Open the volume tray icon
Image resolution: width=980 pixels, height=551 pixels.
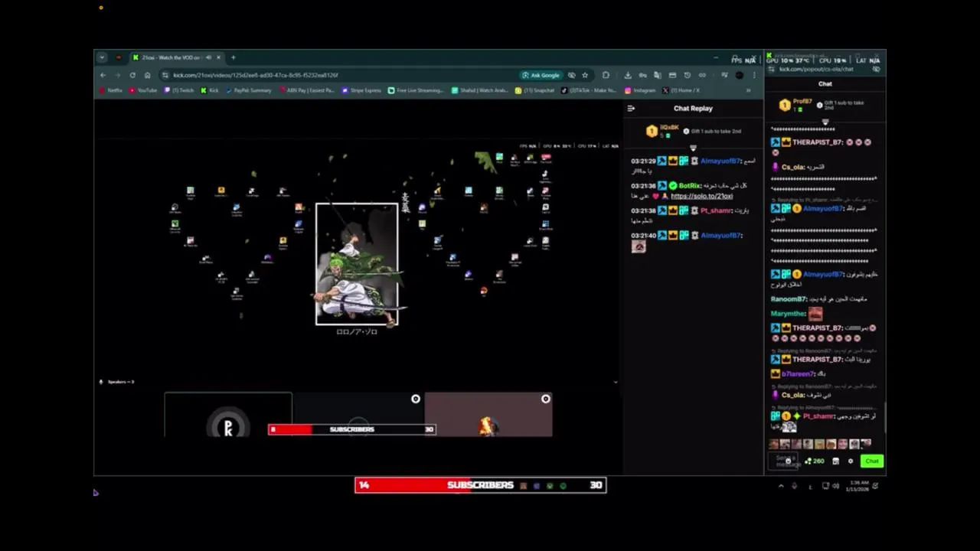click(x=835, y=486)
